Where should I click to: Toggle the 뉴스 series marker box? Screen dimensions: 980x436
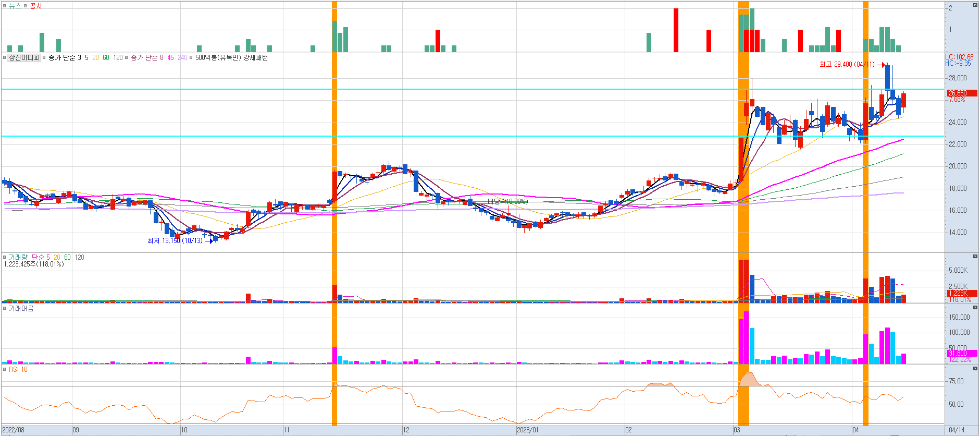pos(5,6)
